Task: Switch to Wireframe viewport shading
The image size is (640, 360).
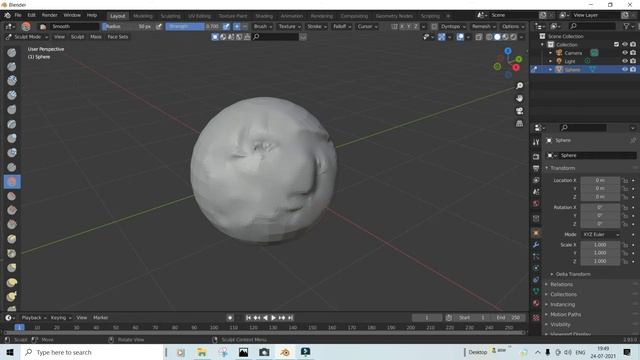Action: [x=489, y=37]
